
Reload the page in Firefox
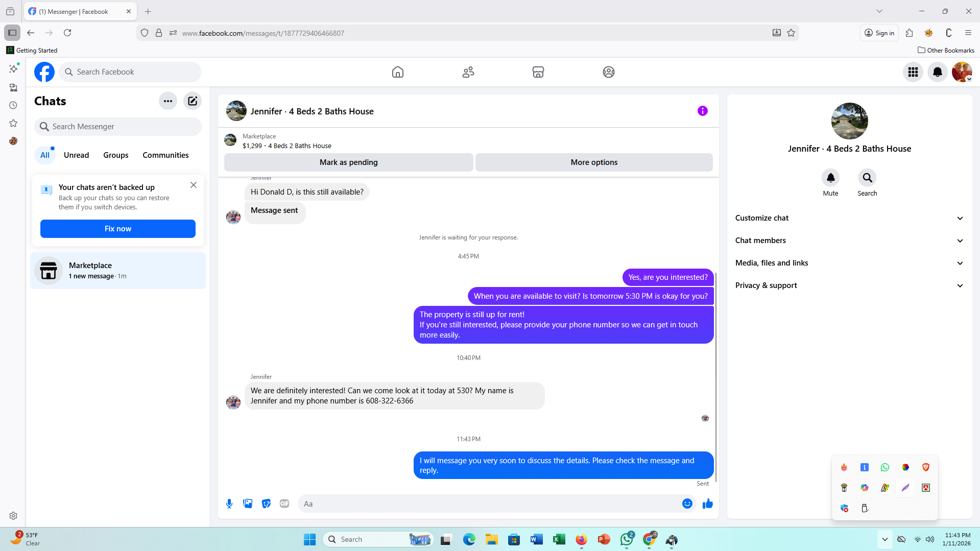point(67,33)
